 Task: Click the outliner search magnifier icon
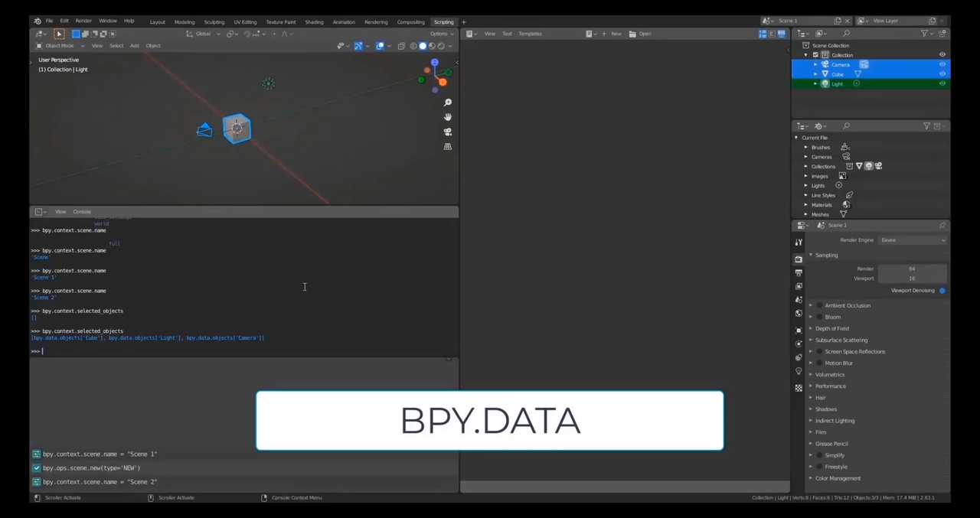[x=846, y=34]
